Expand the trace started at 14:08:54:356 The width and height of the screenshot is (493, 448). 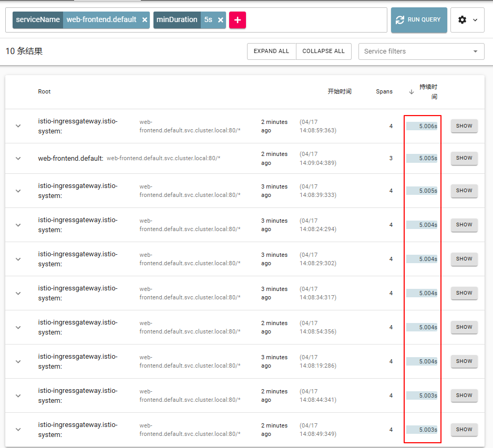tap(18, 327)
